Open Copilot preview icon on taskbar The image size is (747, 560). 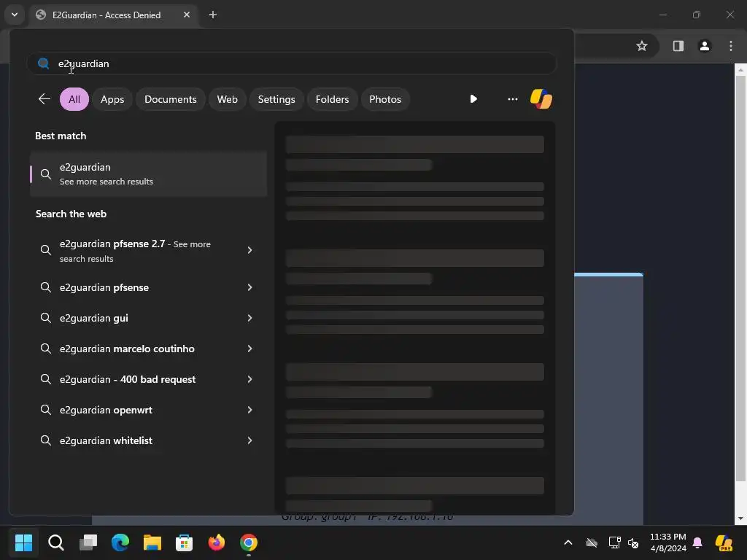point(724,542)
